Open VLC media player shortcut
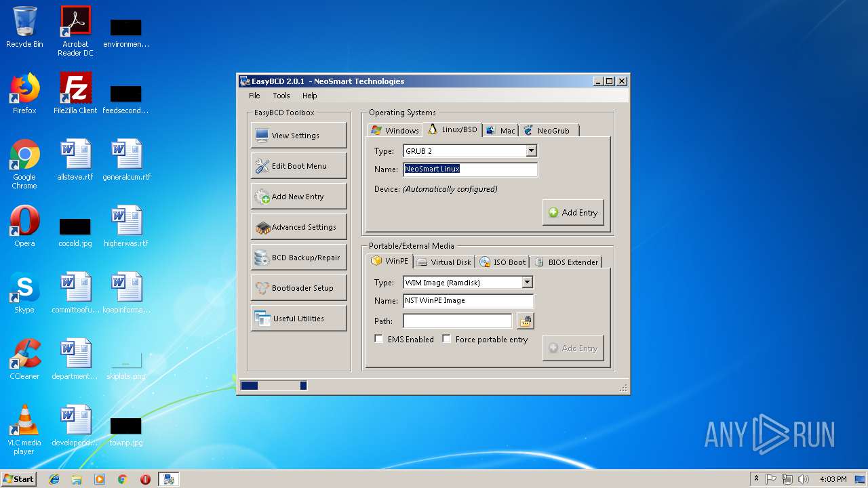 point(24,430)
